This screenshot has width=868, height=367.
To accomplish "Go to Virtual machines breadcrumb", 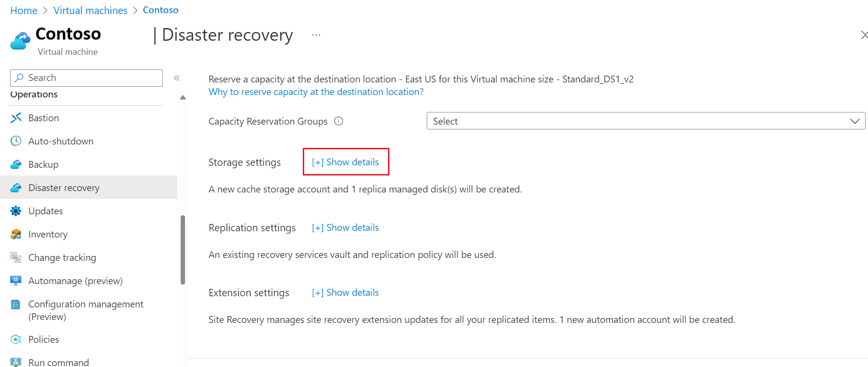I will pos(90,10).
